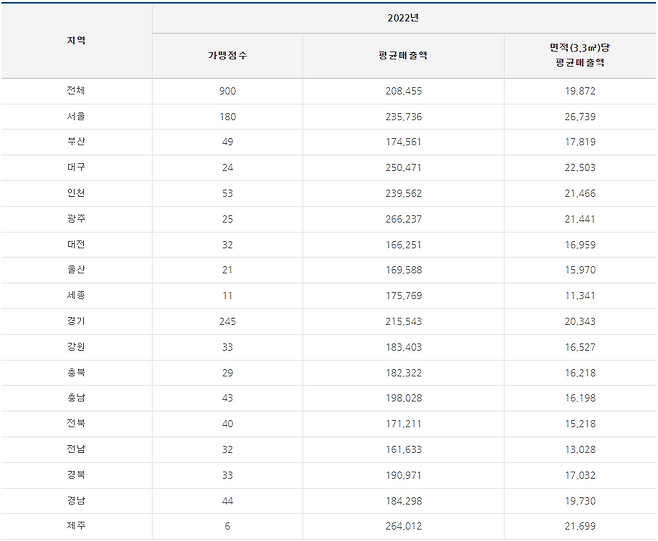
Task: Select 광주 average sales 266,237
Action: tap(403, 219)
